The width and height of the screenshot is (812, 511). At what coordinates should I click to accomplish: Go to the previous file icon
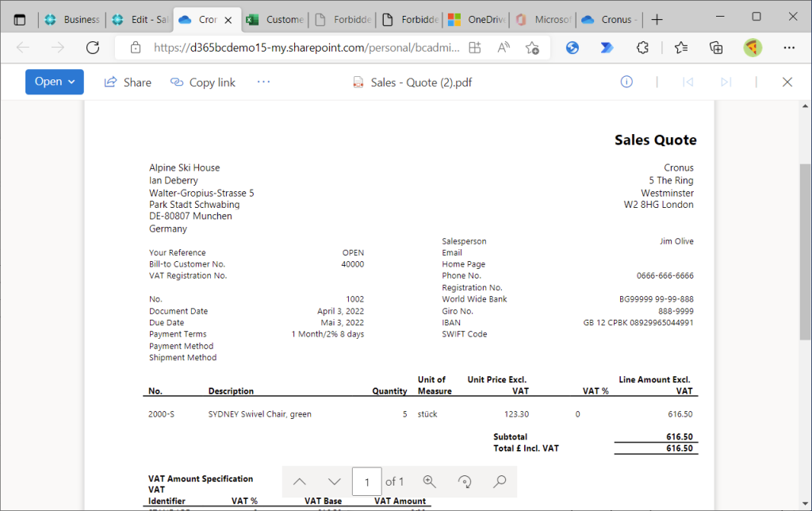click(688, 82)
